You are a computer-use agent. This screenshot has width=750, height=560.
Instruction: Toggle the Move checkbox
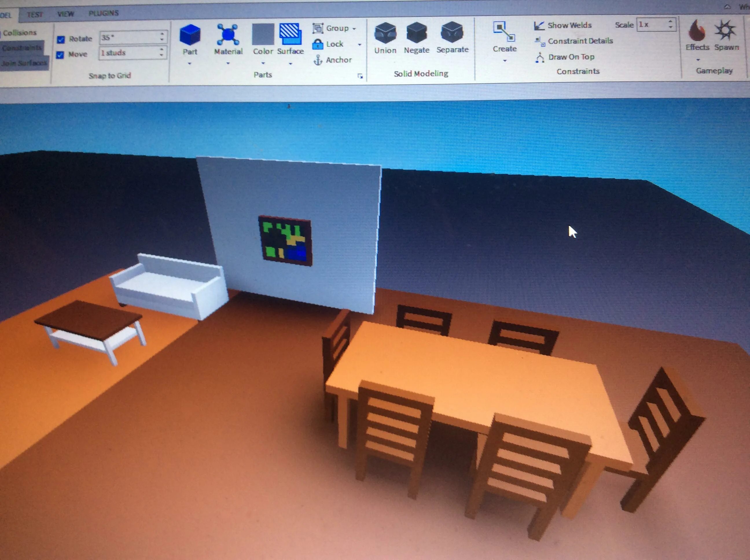(x=60, y=54)
